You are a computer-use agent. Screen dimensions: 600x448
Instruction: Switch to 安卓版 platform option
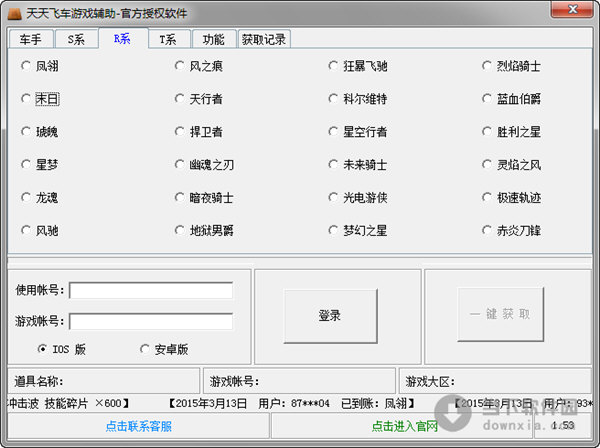coord(145,349)
